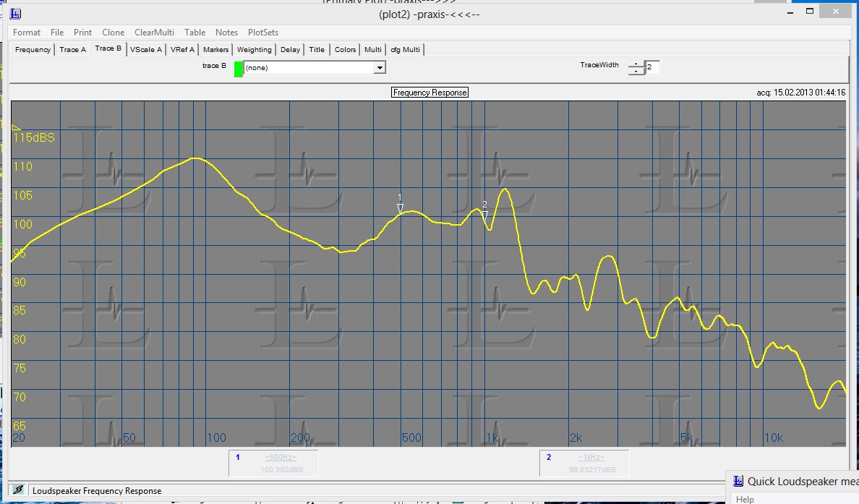Minimize the plot2 praxis window
Viewport: 859px width, 504px height.
tap(790, 12)
